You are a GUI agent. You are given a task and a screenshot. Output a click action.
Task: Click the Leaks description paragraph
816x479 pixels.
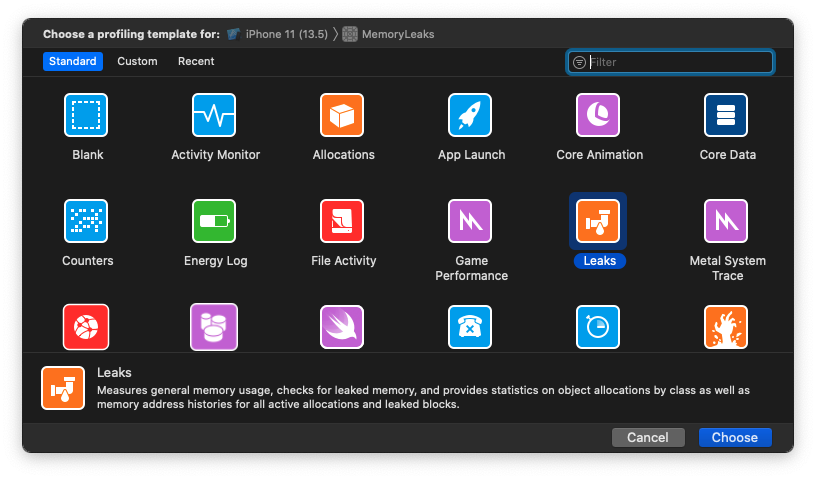pyautogui.click(x=423, y=397)
